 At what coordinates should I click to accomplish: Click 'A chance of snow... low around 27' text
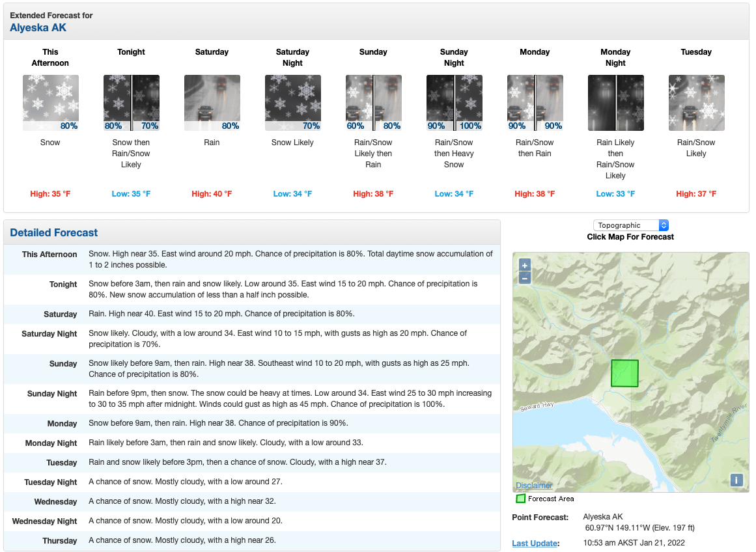tap(186, 481)
